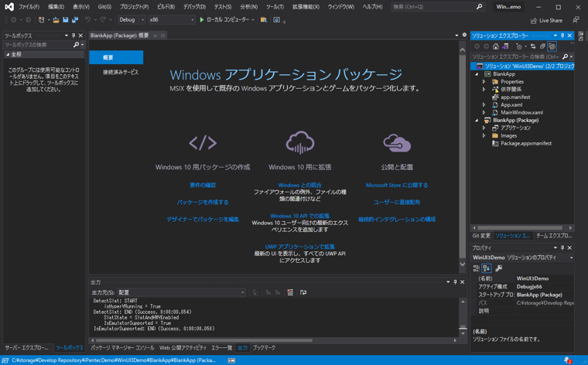Screen dimensions: 588x365
Task: Click the Solution Explorer horizontal scrollbar
Action: pos(520,227)
